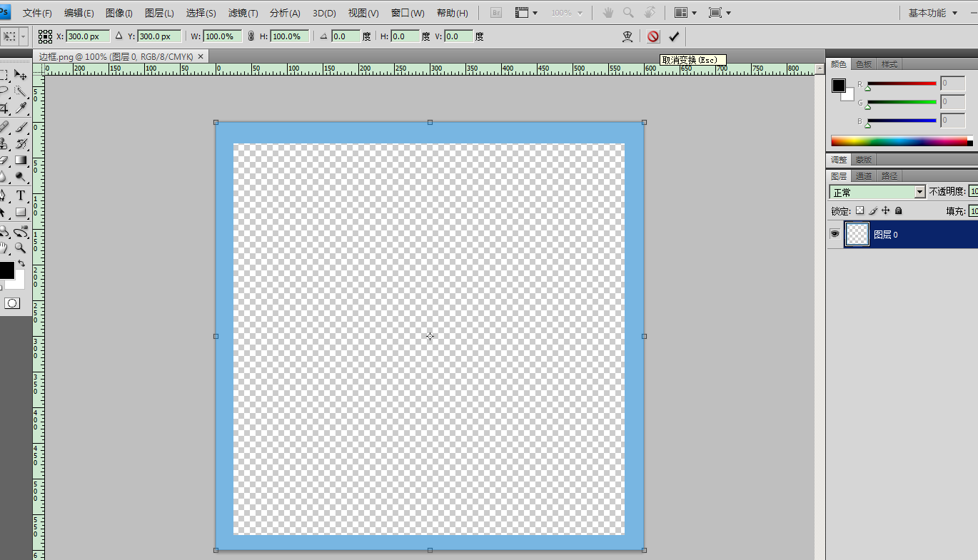Cancel the transform with the no-entry icon
This screenshot has height=560, width=978.
pyautogui.click(x=653, y=36)
